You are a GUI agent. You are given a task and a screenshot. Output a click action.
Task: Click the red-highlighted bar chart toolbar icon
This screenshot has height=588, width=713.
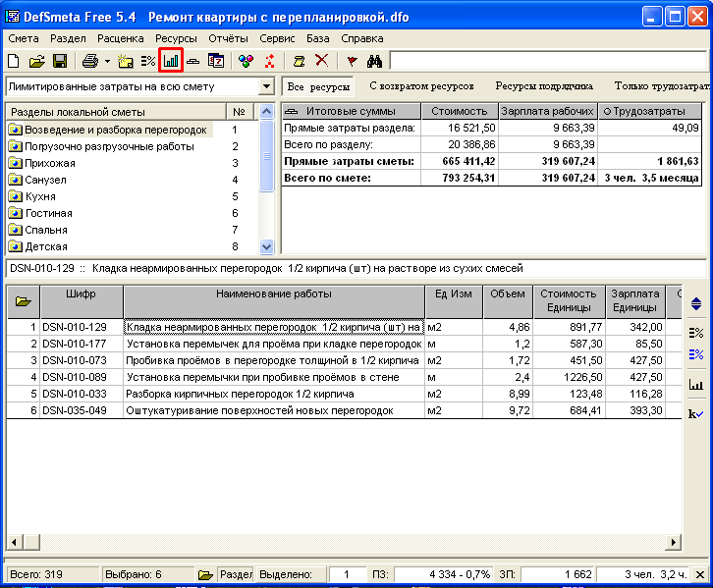[171, 61]
